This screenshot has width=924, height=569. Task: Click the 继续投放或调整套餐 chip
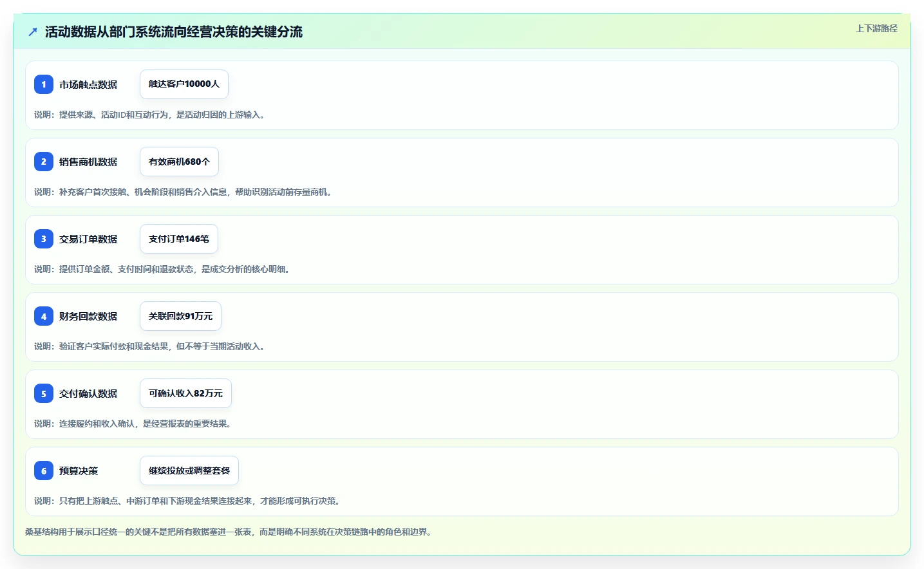click(189, 471)
